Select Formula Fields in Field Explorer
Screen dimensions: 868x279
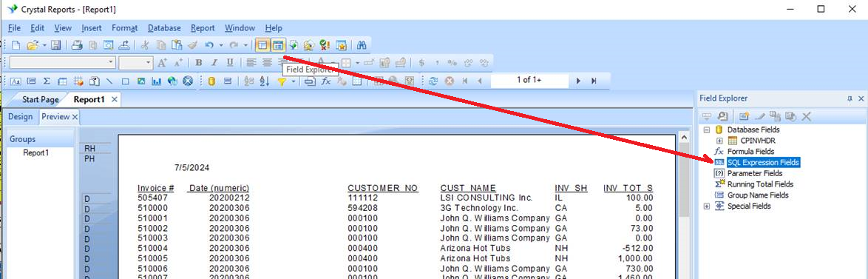pyautogui.click(x=750, y=151)
